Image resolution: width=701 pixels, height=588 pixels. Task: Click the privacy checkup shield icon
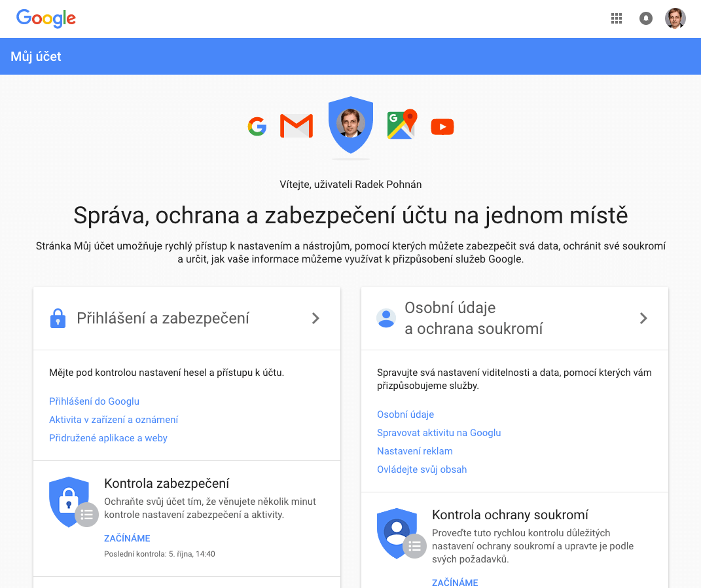[397, 534]
